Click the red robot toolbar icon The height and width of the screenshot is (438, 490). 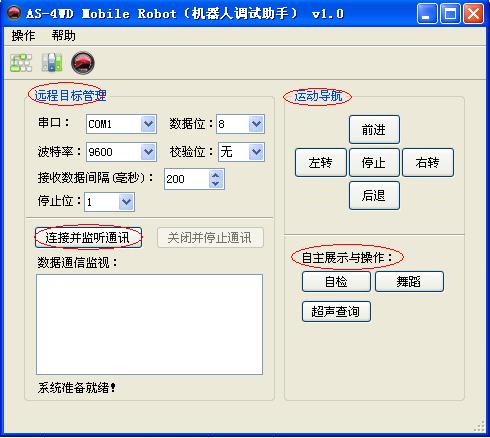[x=83, y=63]
